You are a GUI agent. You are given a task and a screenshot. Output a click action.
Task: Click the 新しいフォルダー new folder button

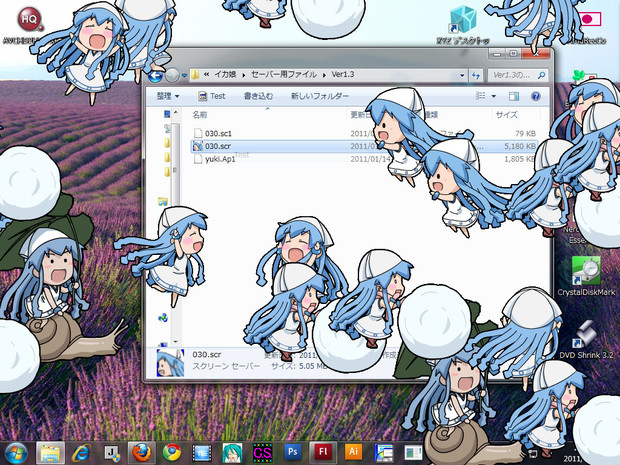point(320,96)
